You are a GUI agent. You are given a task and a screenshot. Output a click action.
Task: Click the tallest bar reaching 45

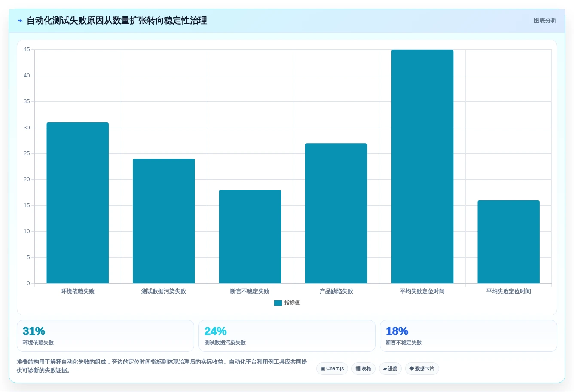(x=422, y=167)
